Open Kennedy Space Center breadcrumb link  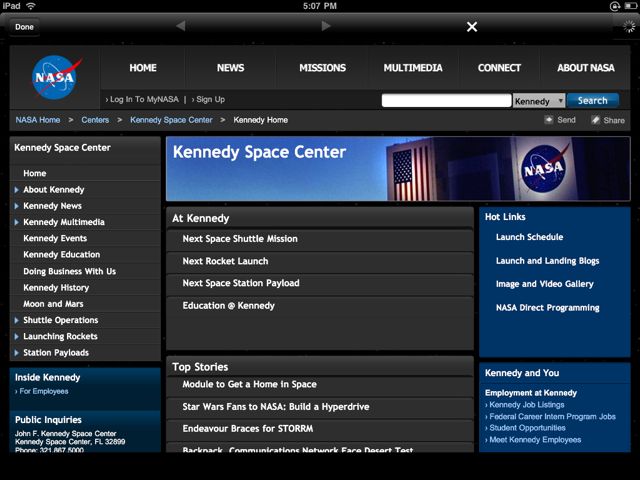pos(171,120)
